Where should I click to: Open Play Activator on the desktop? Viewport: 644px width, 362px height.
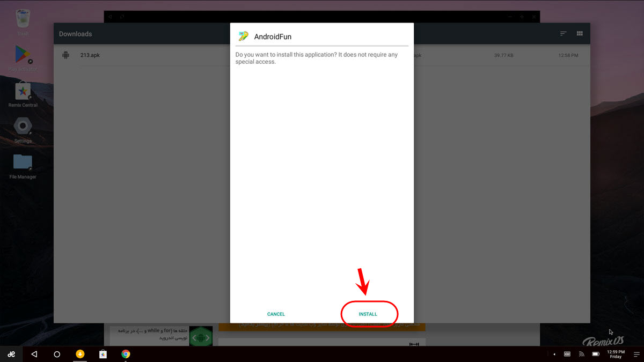(x=23, y=58)
